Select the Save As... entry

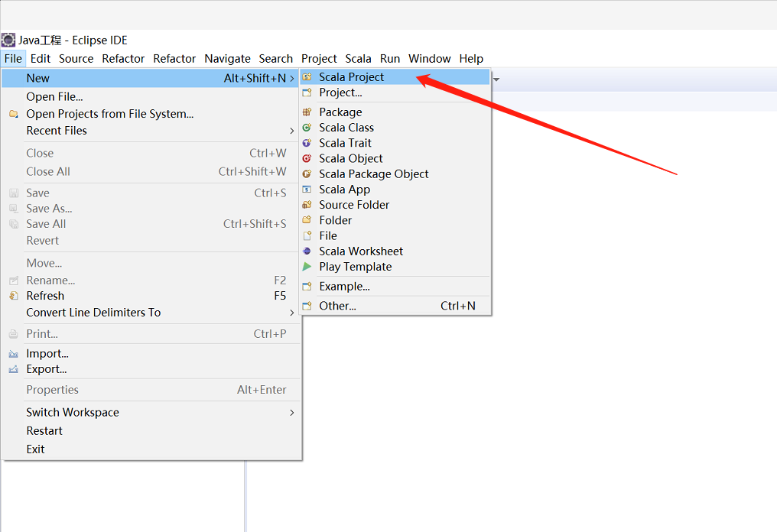[151, 209]
